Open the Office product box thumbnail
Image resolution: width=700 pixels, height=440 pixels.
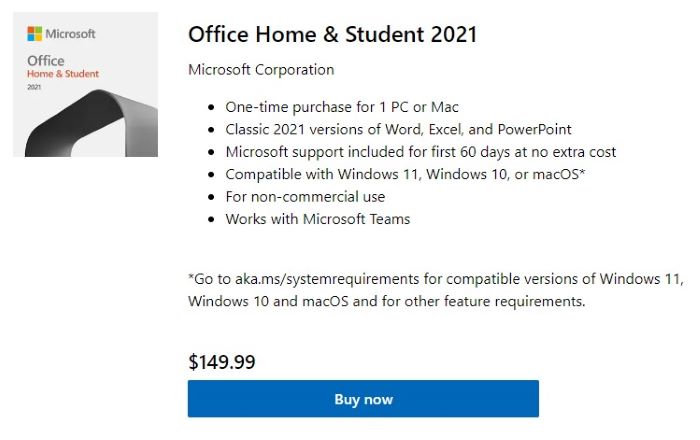(85, 85)
